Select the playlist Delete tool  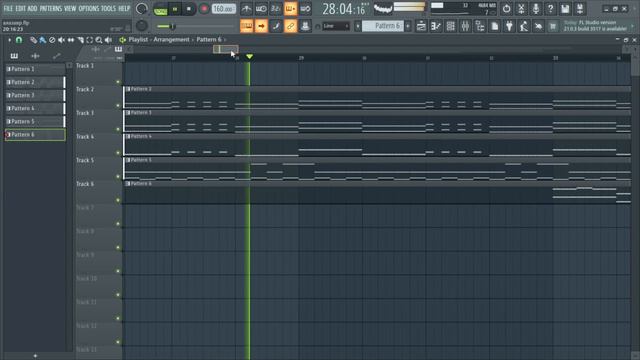[52, 40]
